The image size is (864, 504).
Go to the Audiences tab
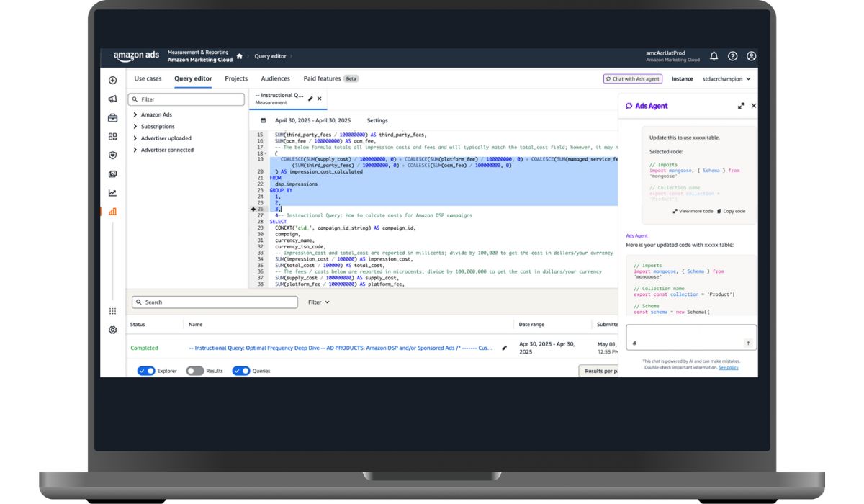click(275, 78)
